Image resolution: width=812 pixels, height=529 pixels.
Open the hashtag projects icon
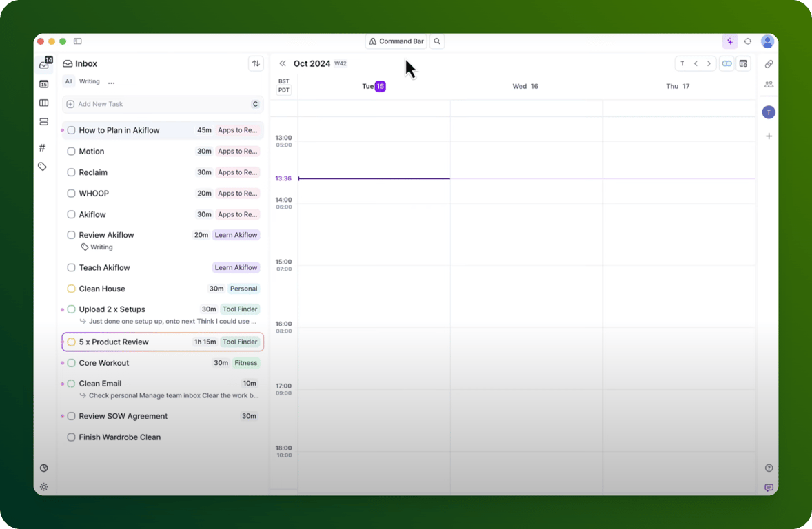coord(43,147)
